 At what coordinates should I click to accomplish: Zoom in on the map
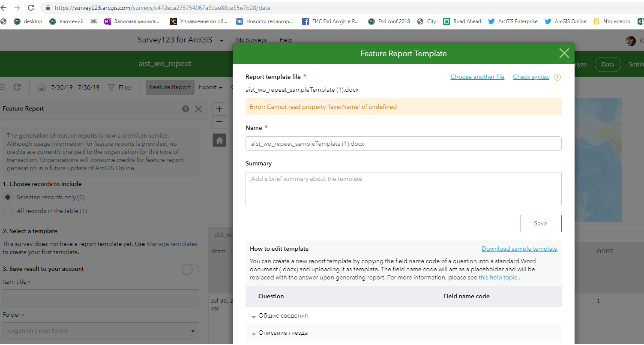point(219,109)
